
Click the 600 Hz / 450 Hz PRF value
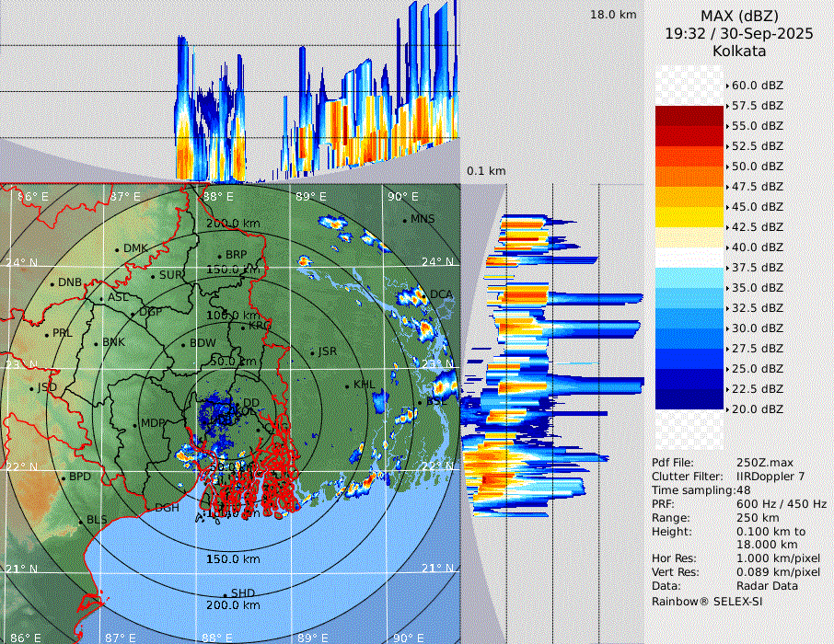[x=782, y=504]
